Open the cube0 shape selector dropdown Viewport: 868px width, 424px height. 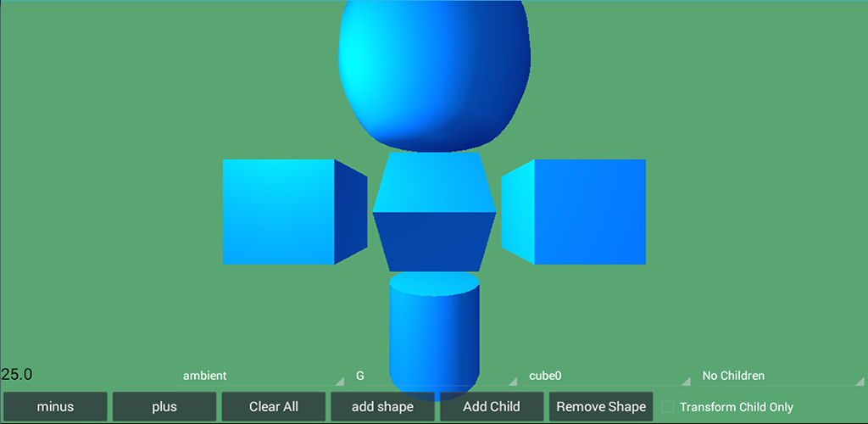(607, 376)
